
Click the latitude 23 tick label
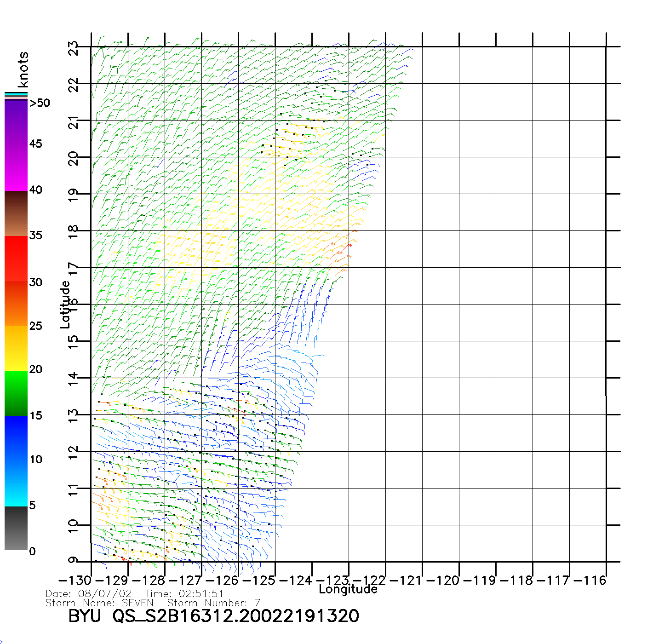pos(74,48)
